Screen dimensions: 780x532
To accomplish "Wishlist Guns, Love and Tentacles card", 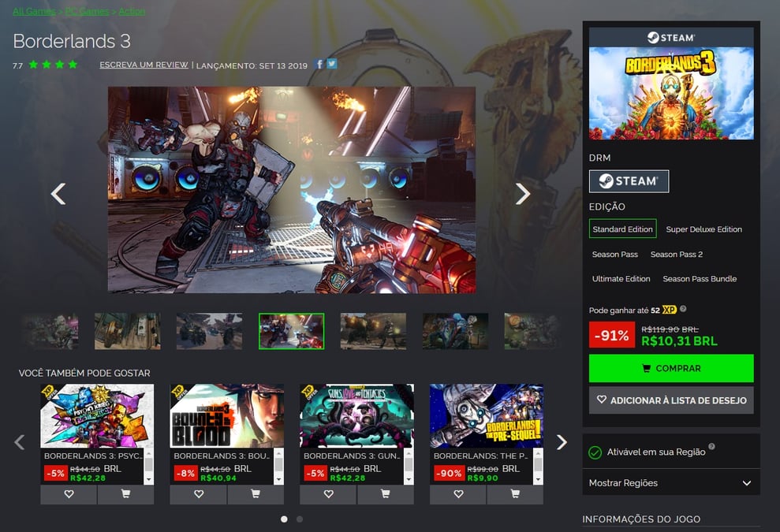I will pyautogui.click(x=328, y=494).
